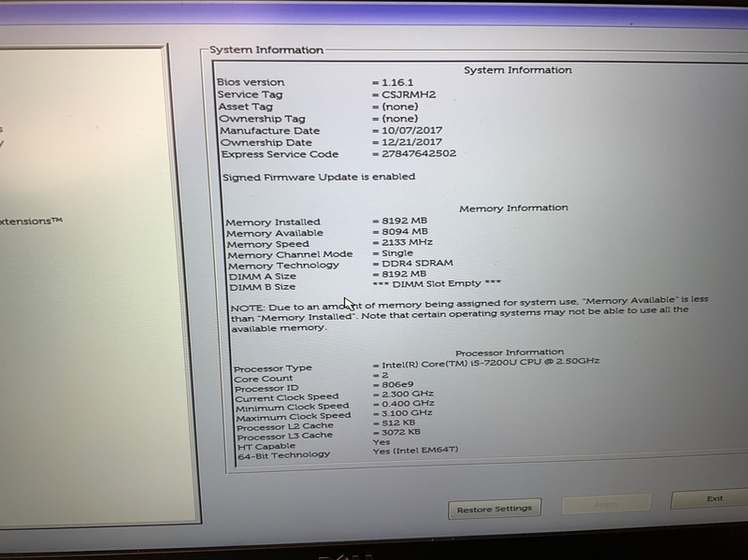Select the Bios version value 1.16.1

397,82
